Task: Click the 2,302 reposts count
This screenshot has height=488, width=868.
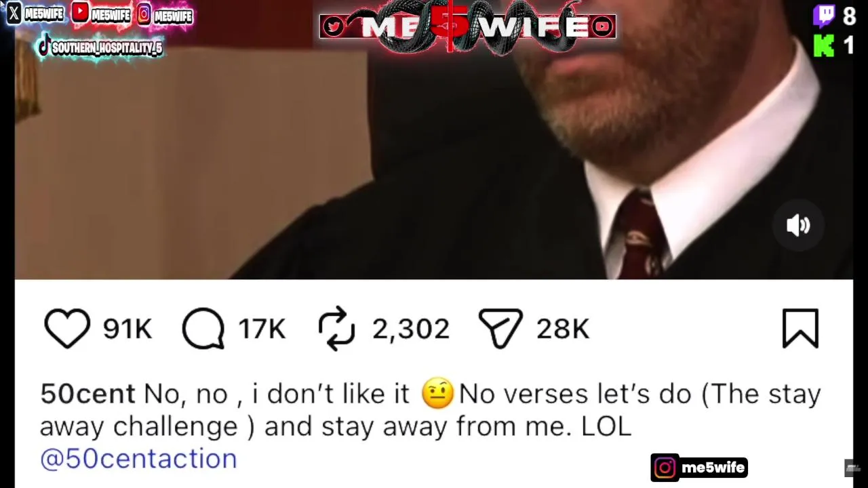Action: pos(410,329)
